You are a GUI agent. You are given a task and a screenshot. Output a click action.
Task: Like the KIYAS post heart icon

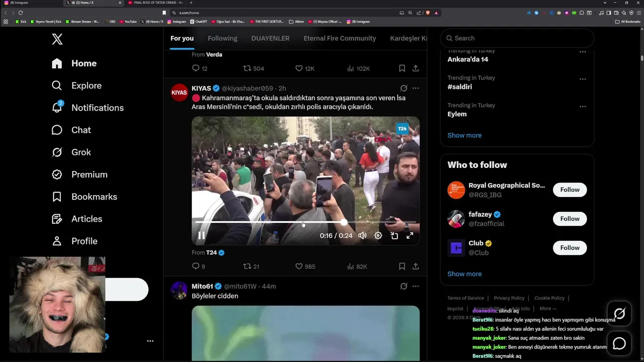299,266
